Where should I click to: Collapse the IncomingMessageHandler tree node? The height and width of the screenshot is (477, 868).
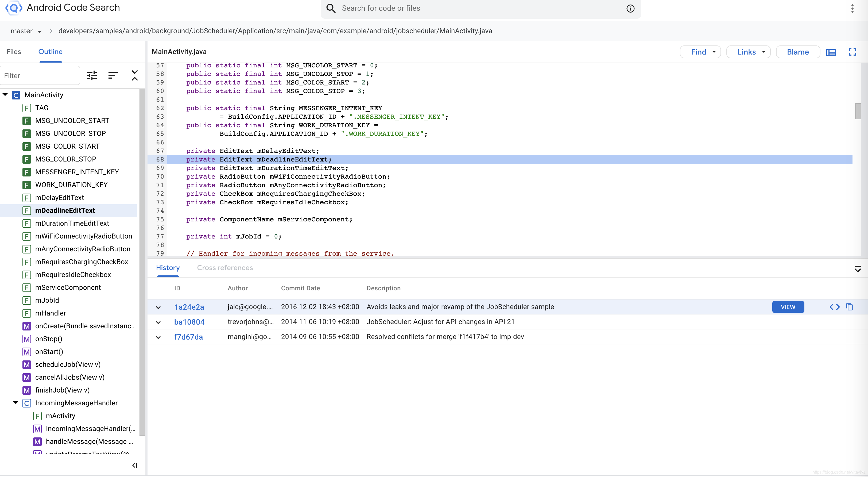click(x=15, y=402)
